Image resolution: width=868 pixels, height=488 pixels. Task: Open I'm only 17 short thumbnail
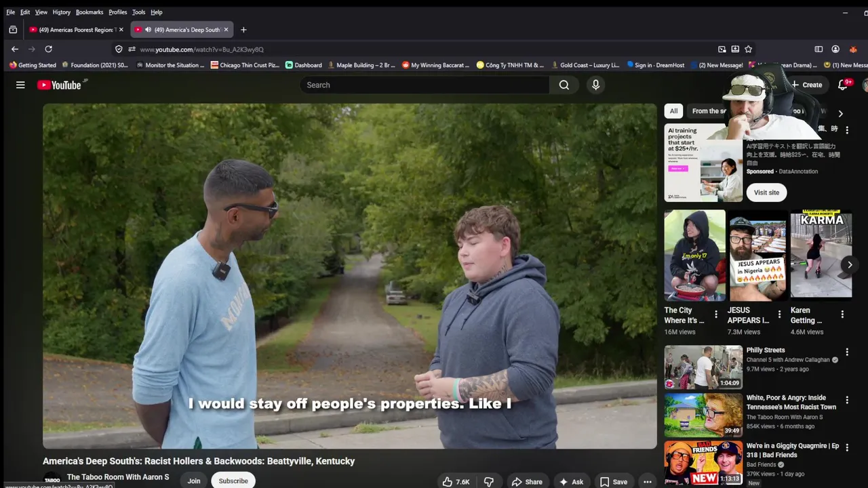tap(695, 256)
